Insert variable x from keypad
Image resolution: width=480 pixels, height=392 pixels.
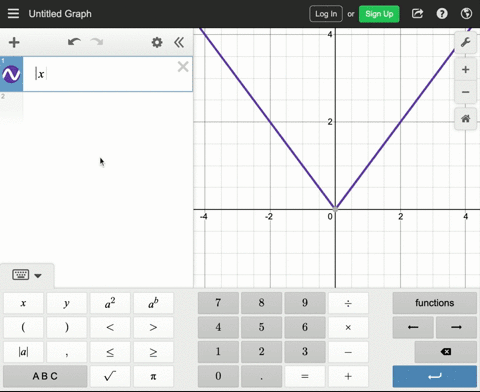23,303
